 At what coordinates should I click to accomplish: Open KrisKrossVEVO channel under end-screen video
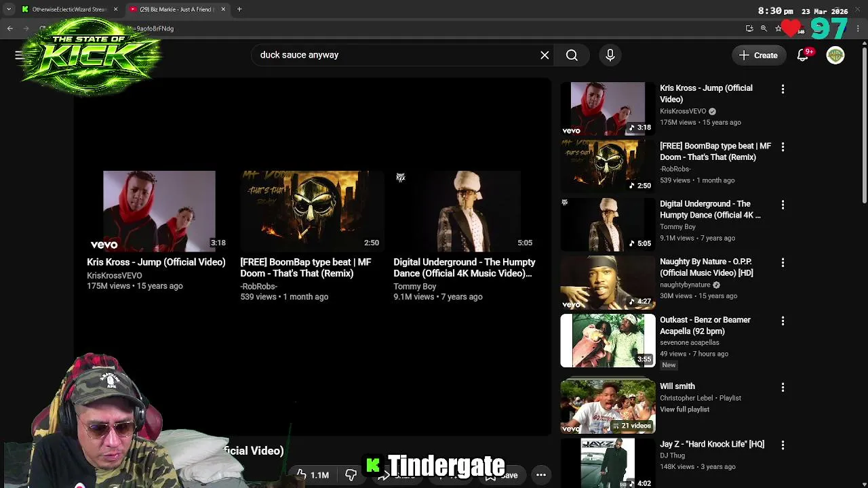coord(115,276)
